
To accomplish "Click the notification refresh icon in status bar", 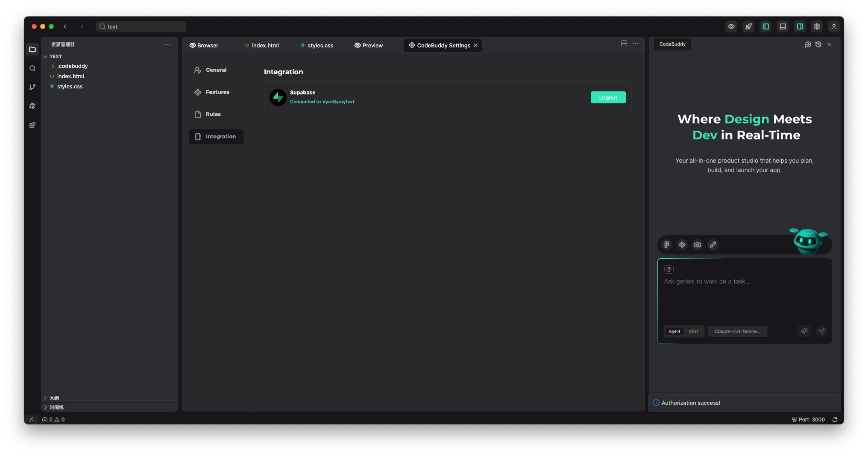I will [835, 420].
